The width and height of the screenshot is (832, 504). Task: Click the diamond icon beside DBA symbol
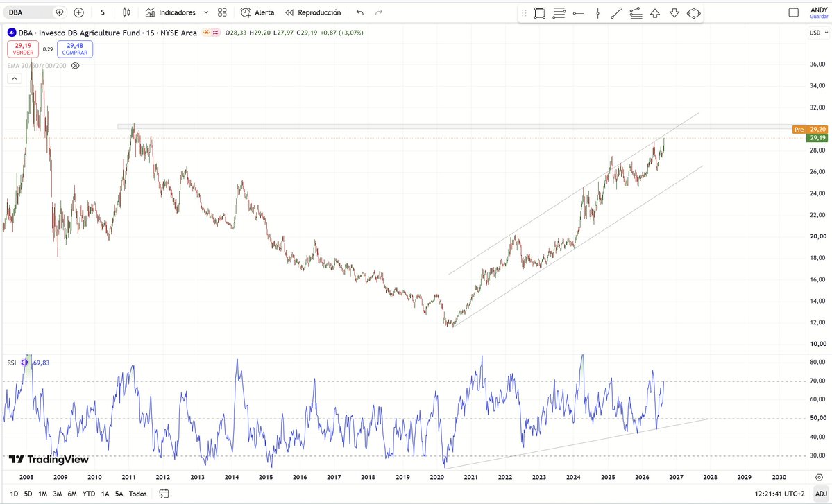pos(60,12)
